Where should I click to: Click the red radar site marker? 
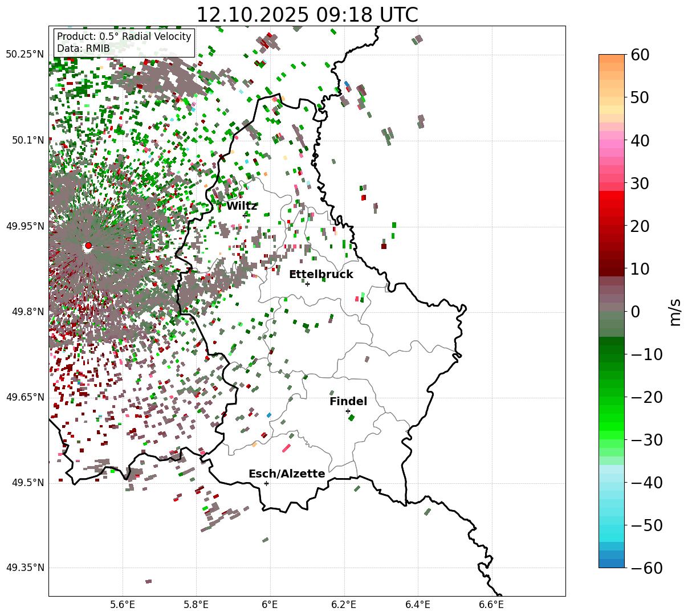(x=88, y=246)
